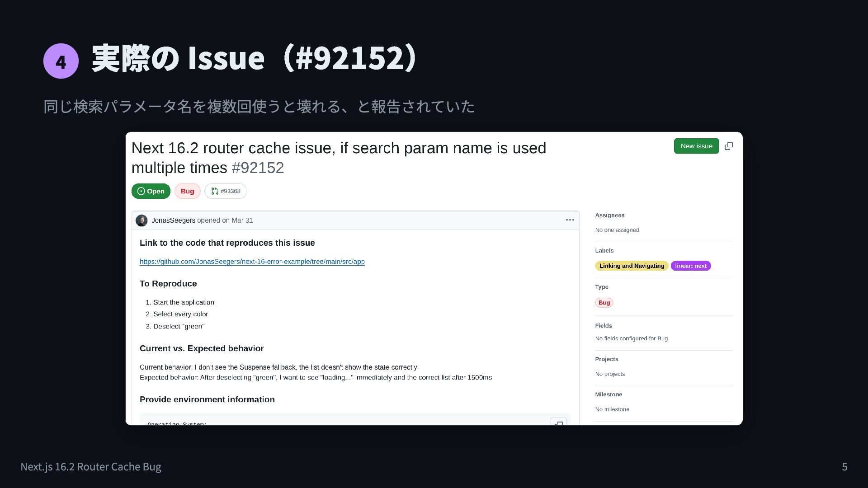Open linked pull request #93368
This screenshot has width=868, height=488.
coord(226,191)
